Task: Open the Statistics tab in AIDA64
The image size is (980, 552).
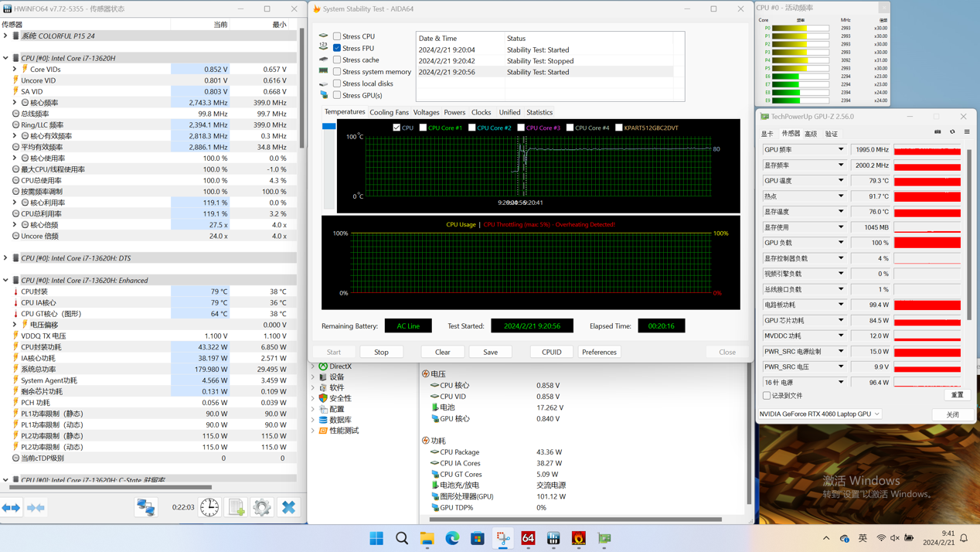Action: (x=539, y=113)
